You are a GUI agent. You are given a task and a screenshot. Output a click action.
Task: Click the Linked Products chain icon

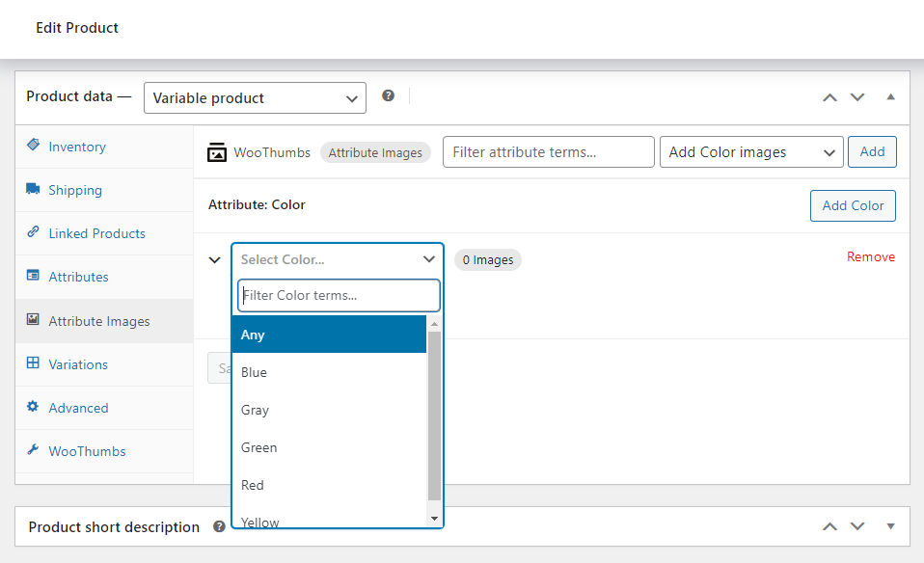(x=32, y=233)
